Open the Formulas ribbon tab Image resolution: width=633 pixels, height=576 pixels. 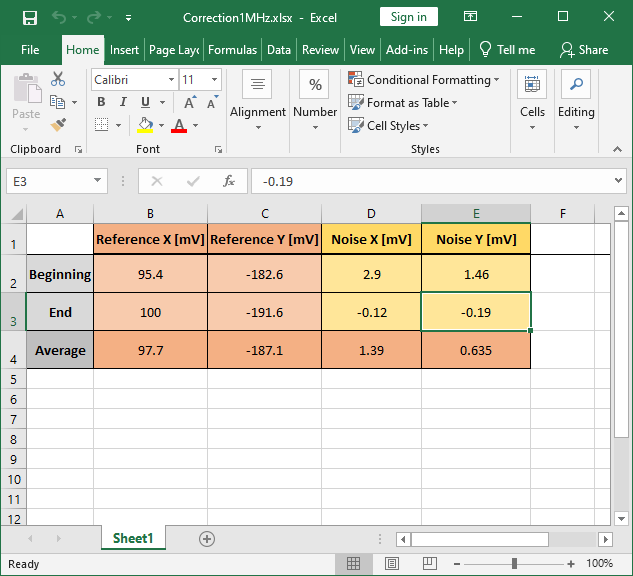(232, 49)
